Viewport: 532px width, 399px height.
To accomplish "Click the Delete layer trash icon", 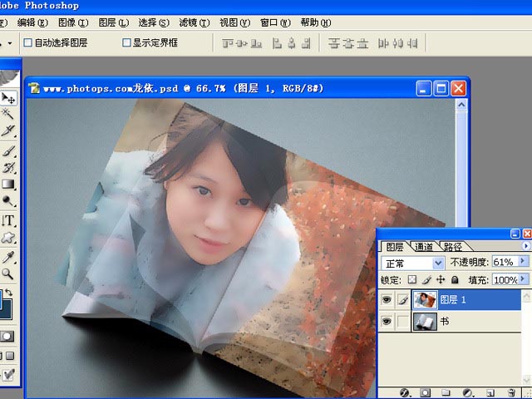I will click(x=511, y=392).
